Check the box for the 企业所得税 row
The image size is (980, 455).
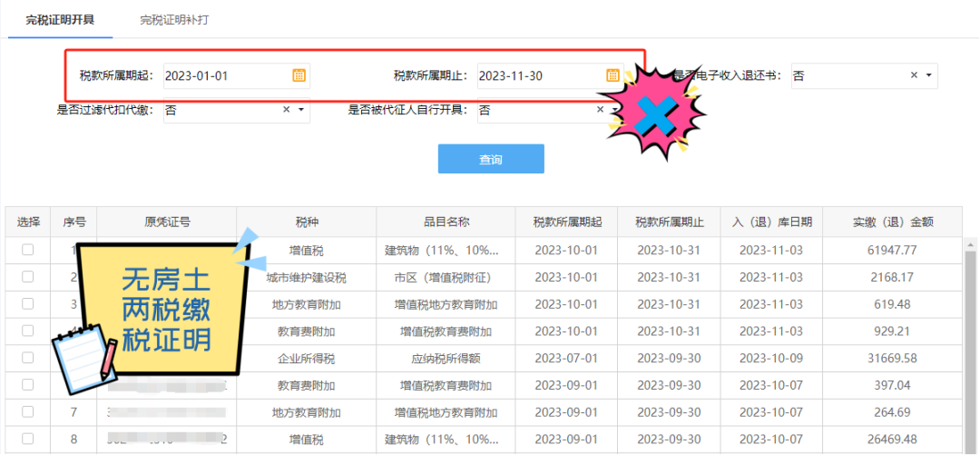click(x=27, y=357)
